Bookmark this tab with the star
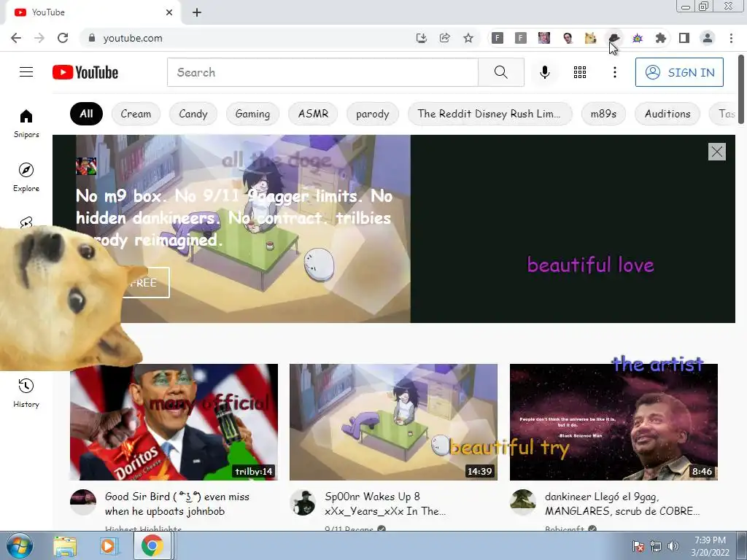747x560 pixels. [468, 38]
